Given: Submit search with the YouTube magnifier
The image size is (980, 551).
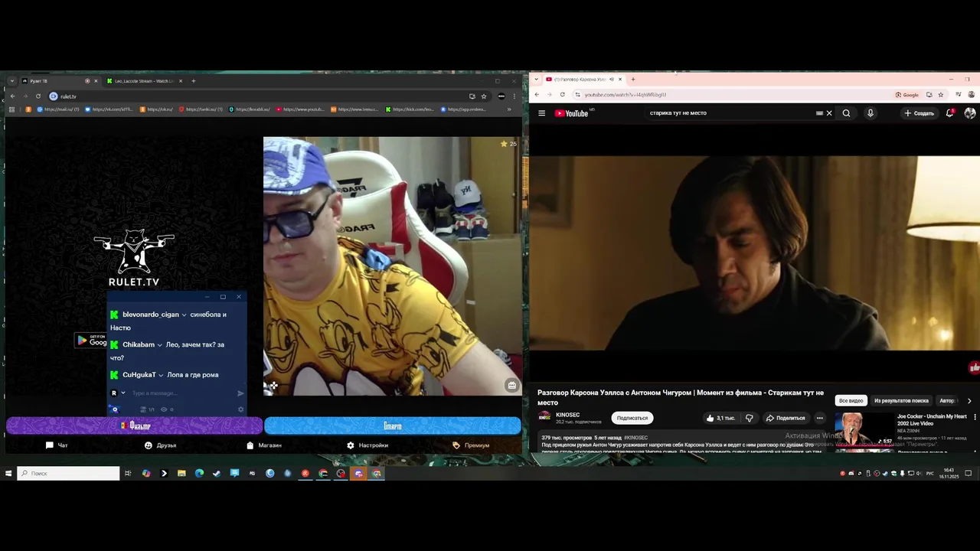Looking at the screenshot, I should click(846, 113).
